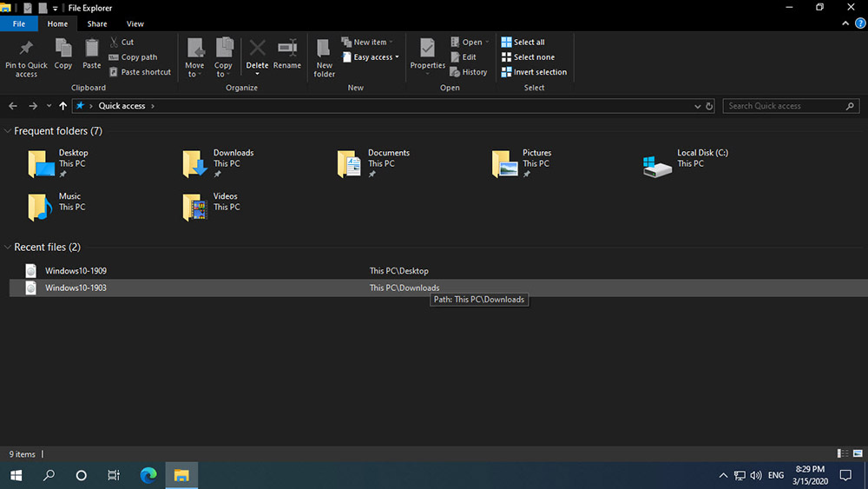Switch to the View tab
The height and width of the screenshot is (489, 868).
click(135, 23)
